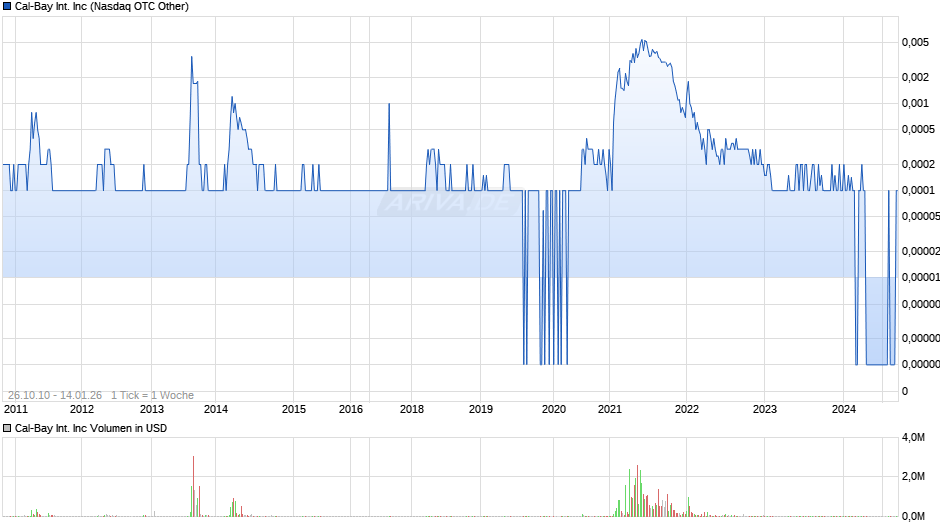This screenshot has width=940, height=526.
Task: Click the 0,005 price axis value
Action: tap(915, 42)
